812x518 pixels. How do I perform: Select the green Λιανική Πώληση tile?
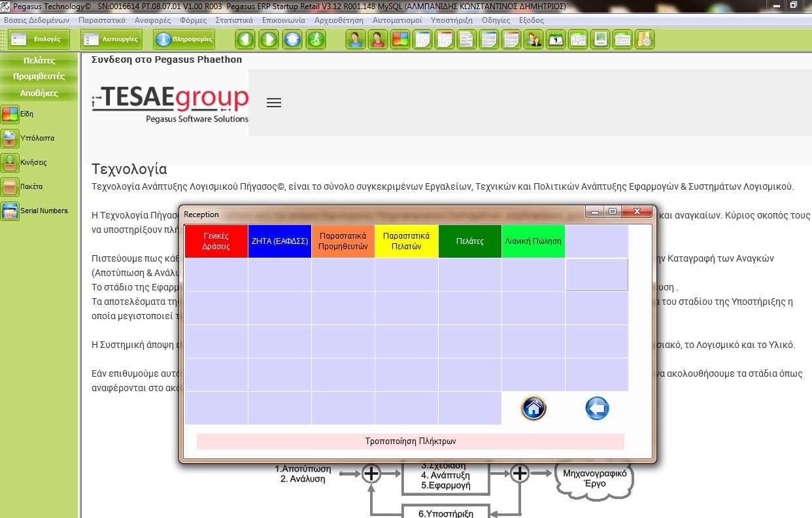coord(533,241)
